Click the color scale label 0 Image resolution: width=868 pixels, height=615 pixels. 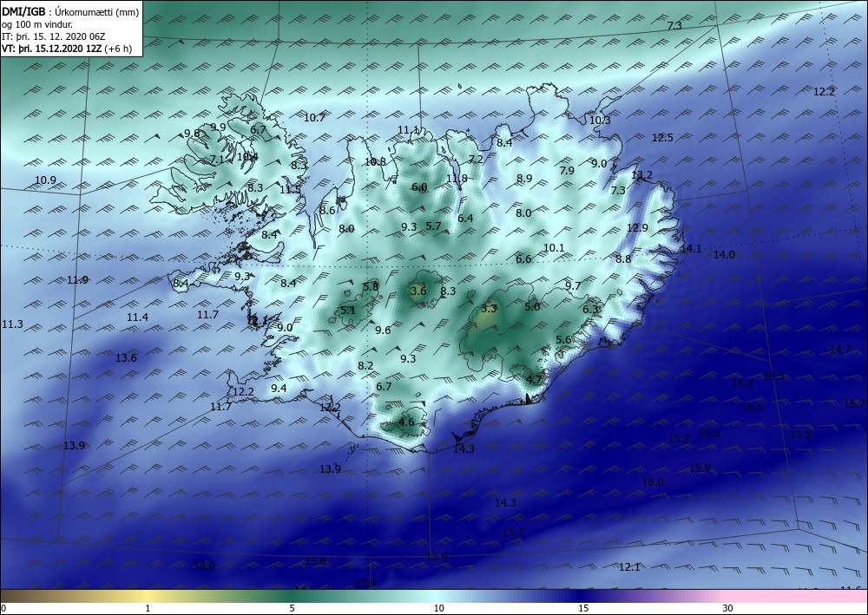point(3,608)
